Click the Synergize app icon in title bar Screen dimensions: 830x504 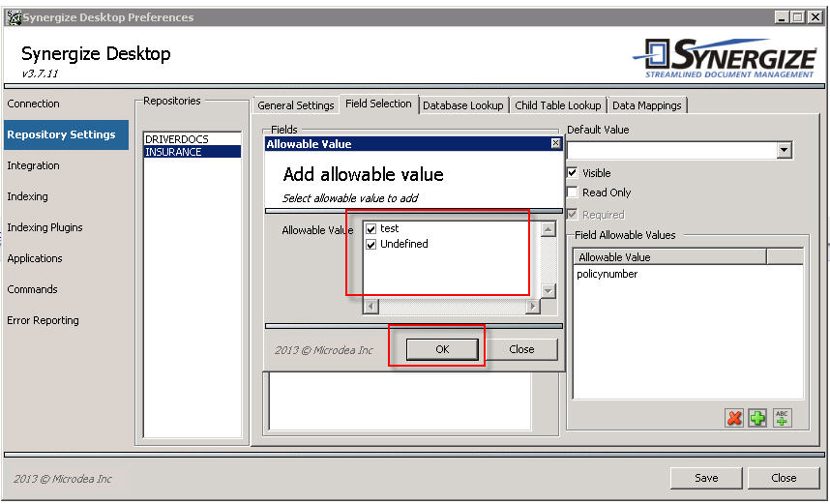coord(14,17)
